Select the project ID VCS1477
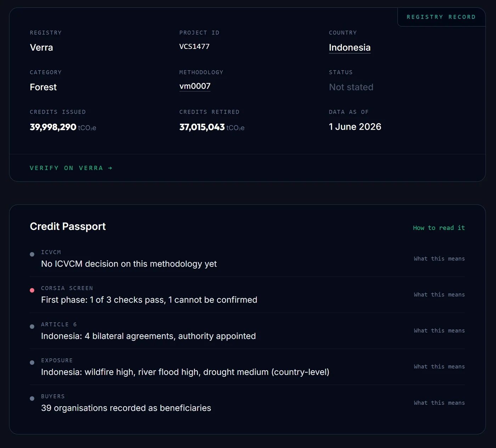The image size is (496, 448). click(195, 46)
